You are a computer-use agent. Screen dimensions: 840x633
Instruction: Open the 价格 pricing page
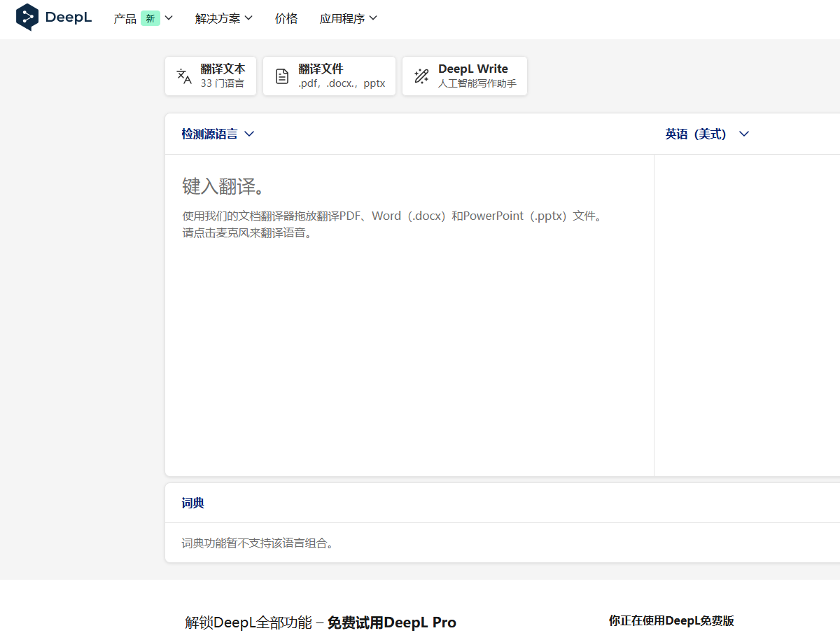tap(286, 19)
